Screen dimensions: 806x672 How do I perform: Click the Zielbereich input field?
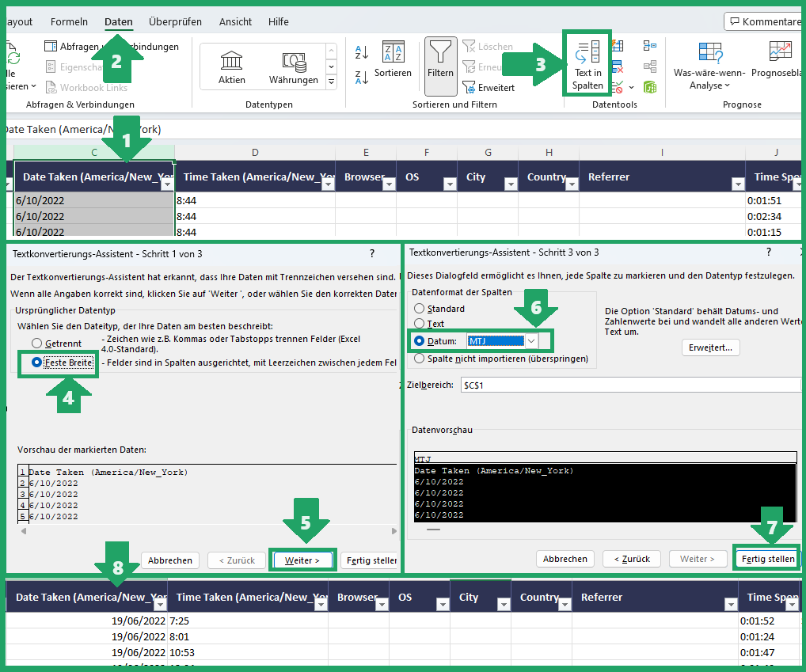630,385
